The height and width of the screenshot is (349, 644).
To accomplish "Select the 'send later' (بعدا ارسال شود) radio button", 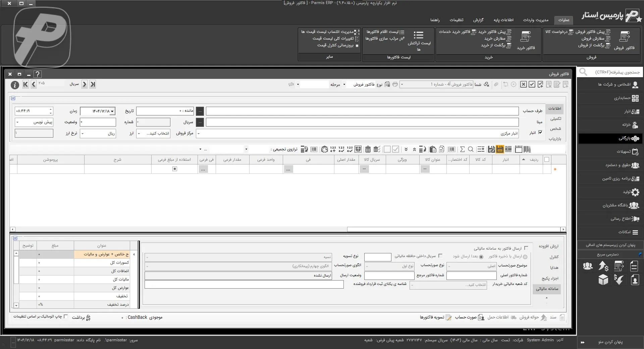I will pyautogui.click(x=481, y=257).
